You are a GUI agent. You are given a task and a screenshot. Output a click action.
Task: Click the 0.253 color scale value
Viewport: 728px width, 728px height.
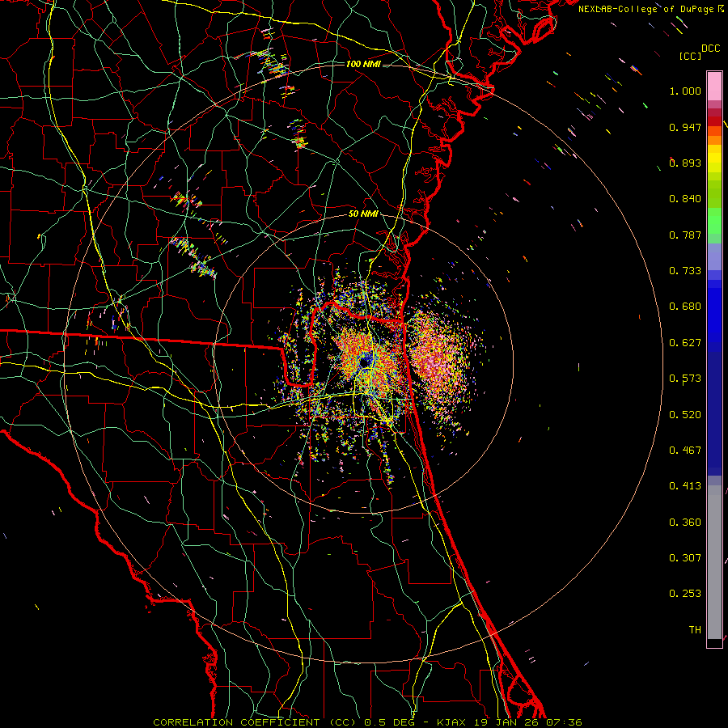pos(685,594)
